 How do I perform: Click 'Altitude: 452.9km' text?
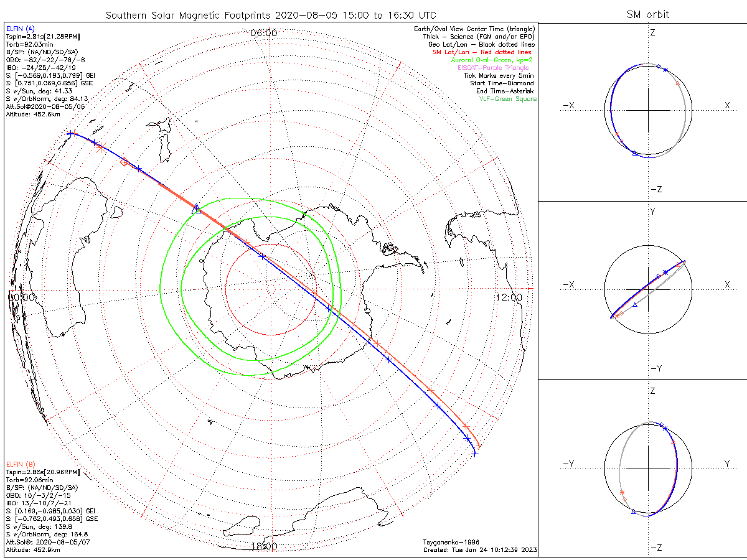33,550
